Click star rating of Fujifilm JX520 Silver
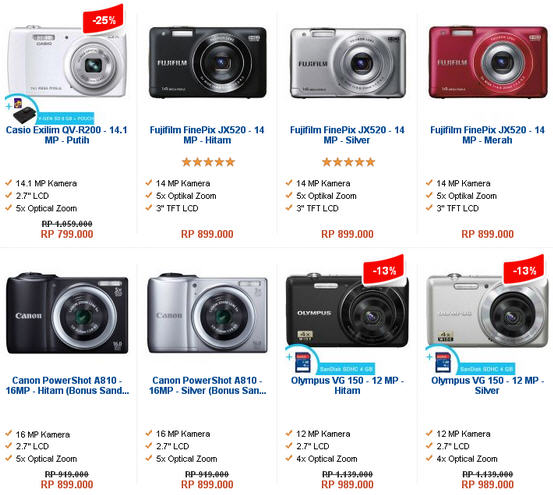The width and height of the screenshot is (553, 495). pos(348,162)
